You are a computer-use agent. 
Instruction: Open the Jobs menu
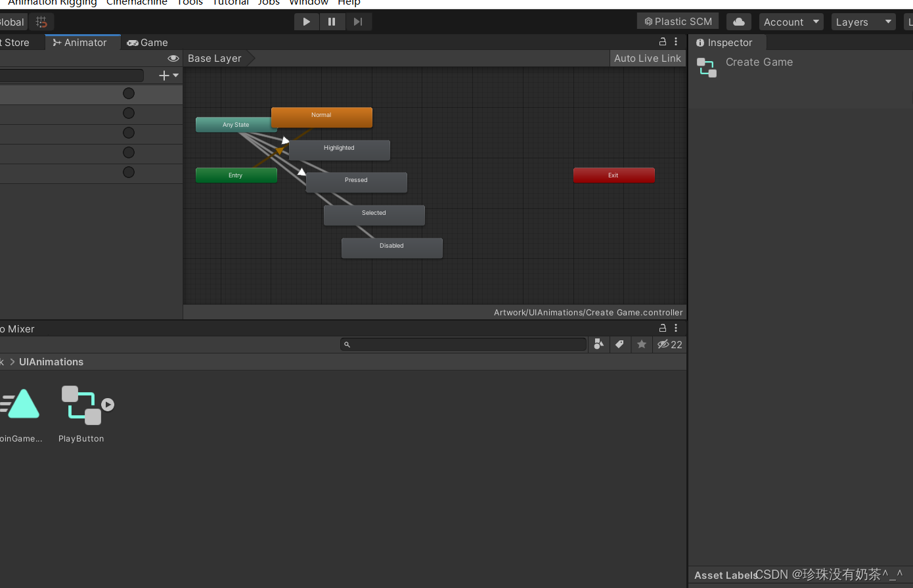(269, 3)
